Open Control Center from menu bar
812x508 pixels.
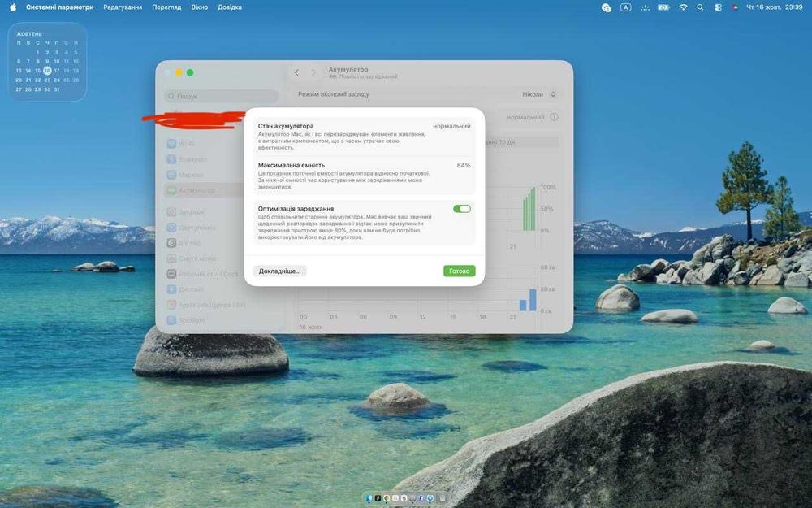point(718,7)
